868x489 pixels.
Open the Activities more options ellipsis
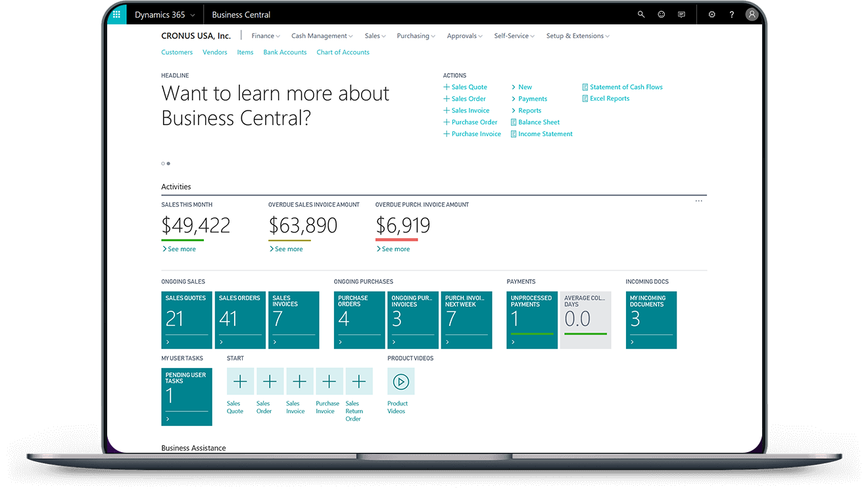tap(699, 201)
